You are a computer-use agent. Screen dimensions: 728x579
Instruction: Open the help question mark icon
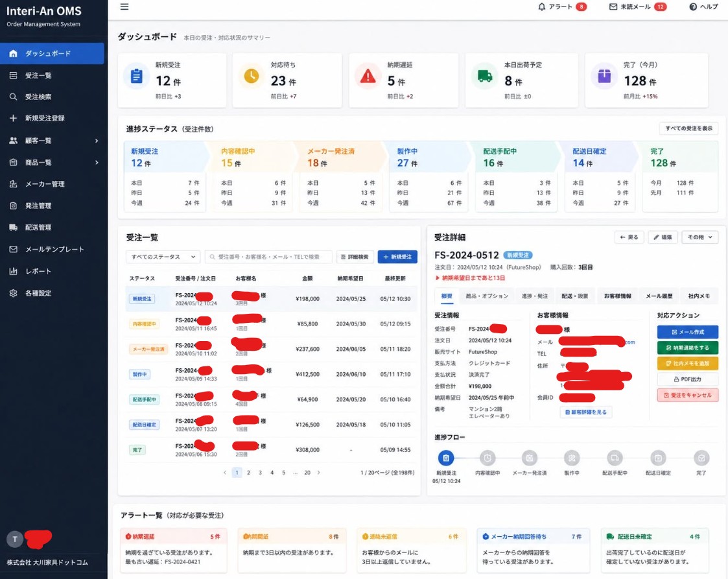(693, 7)
